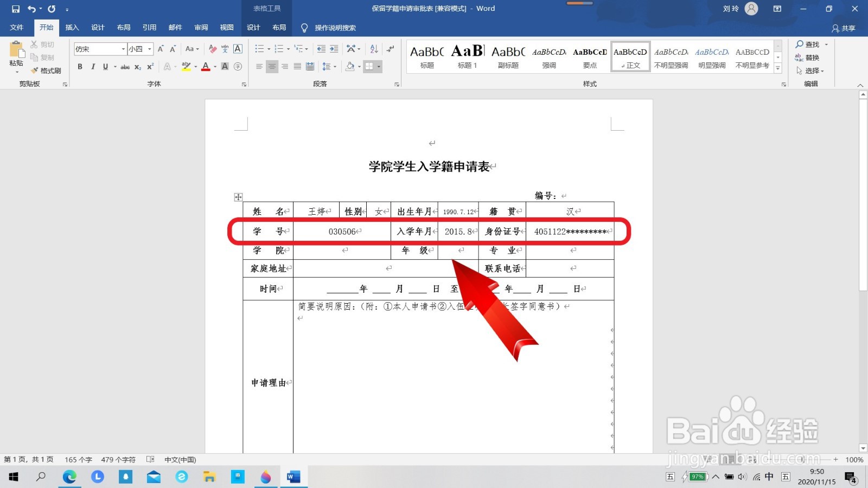Select the Format Painter (格式刷) tool
This screenshot has height=488, width=868.
pyautogui.click(x=46, y=70)
